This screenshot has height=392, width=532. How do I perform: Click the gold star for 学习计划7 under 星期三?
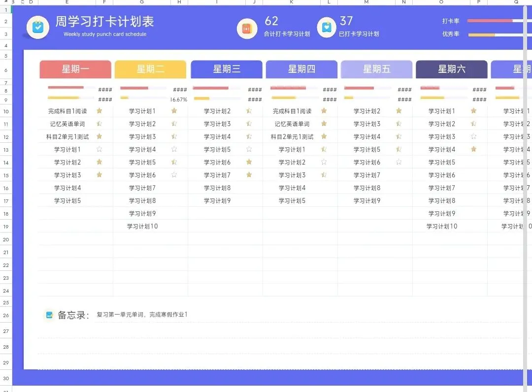(x=249, y=175)
